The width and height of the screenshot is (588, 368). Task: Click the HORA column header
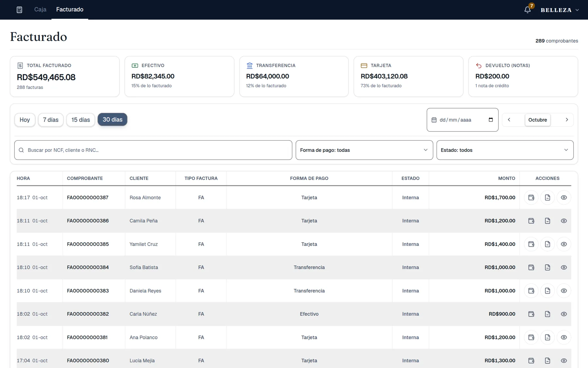24,178
